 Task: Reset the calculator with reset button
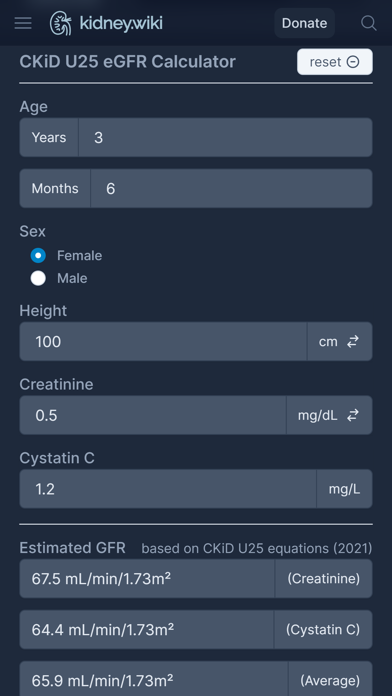point(335,62)
